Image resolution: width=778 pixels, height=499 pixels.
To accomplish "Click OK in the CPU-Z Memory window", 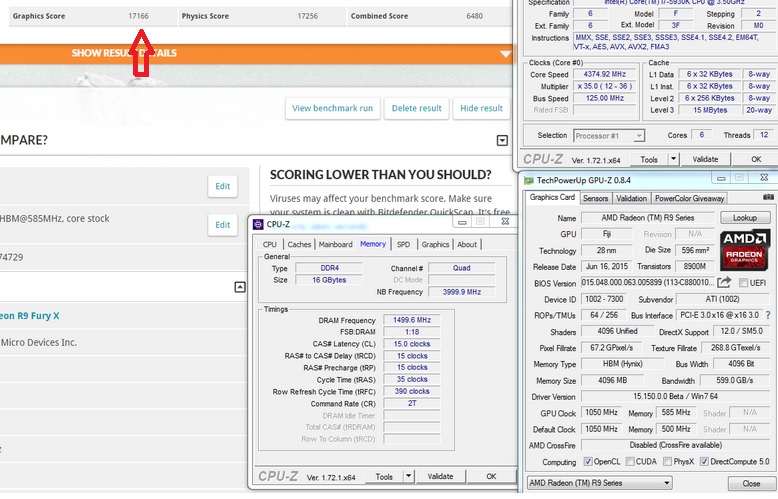I will tap(491, 476).
